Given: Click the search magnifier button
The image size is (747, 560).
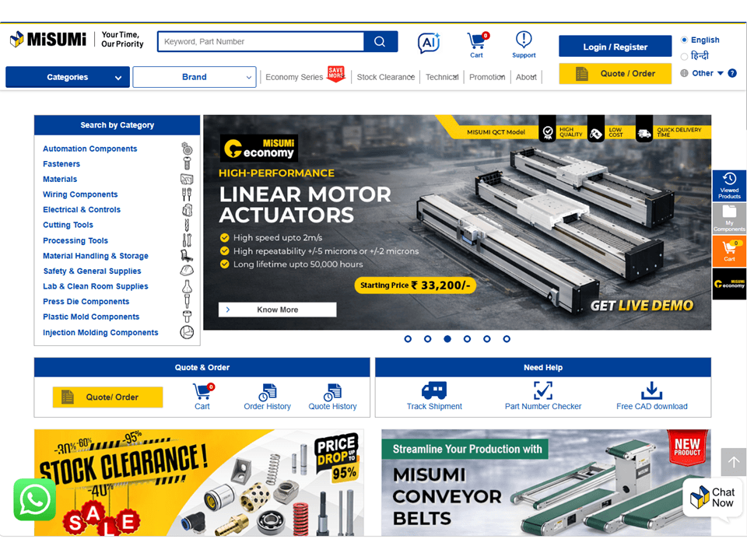Looking at the screenshot, I should [380, 41].
